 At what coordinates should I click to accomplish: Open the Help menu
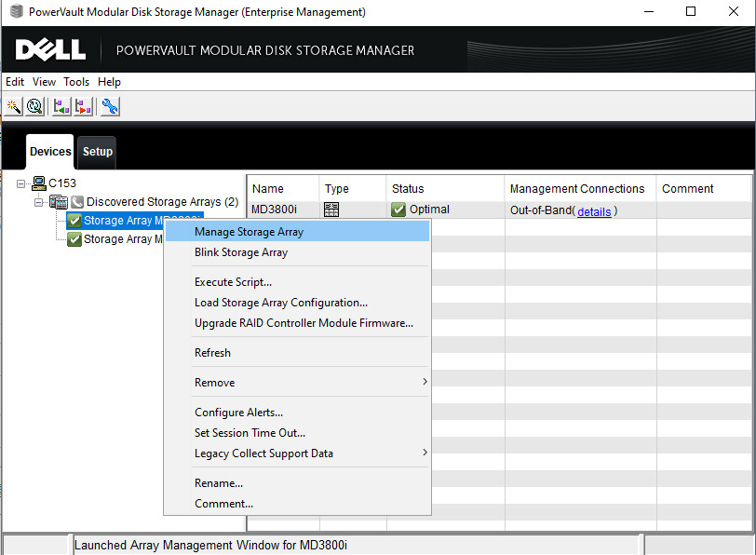pyautogui.click(x=109, y=82)
